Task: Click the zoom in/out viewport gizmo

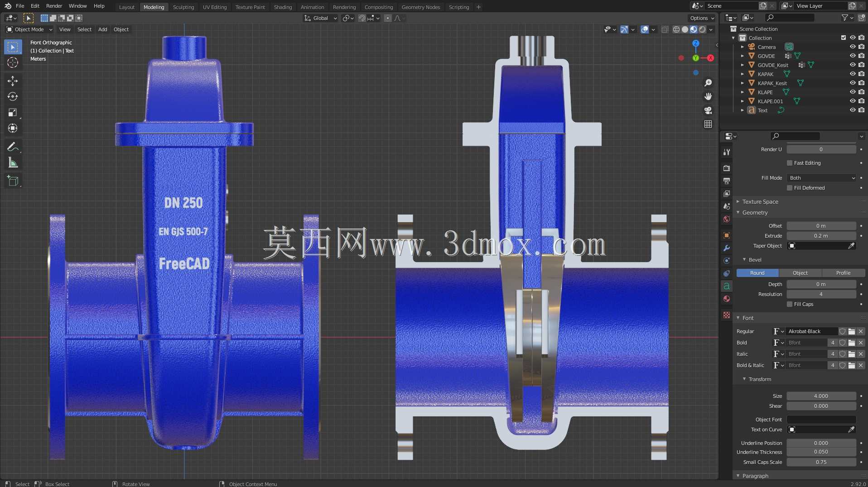Action: (x=708, y=83)
